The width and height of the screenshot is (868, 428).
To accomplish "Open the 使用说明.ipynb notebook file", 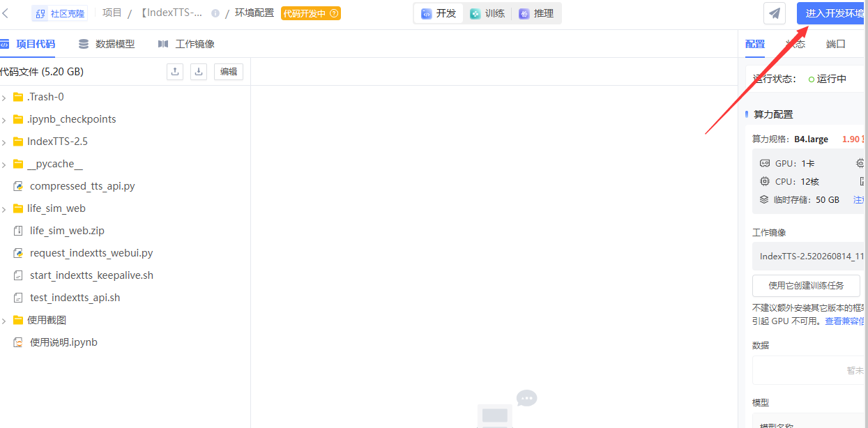I will (63, 342).
